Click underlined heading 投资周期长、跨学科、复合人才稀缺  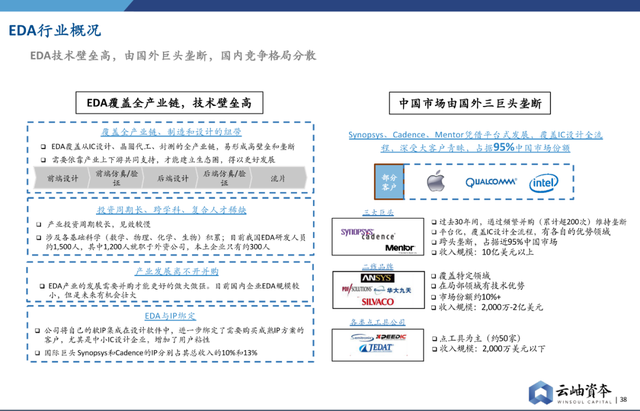pyautogui.click(x=171, y=210)
